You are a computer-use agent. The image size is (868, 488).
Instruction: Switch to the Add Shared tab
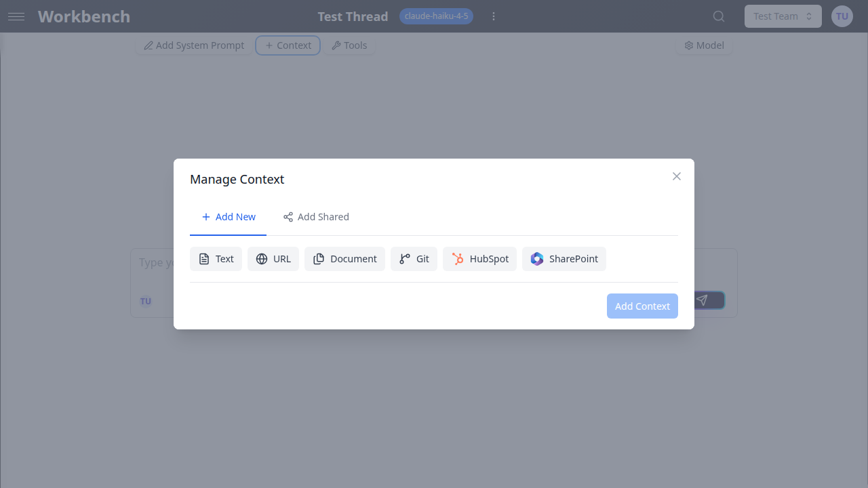pyautogui.click(x=316, y=216)
